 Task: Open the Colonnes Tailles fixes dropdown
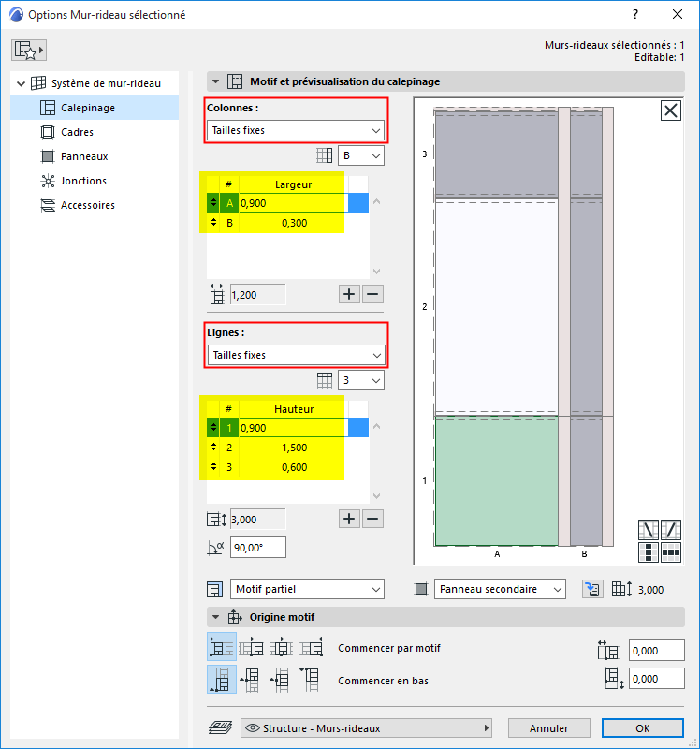pos(296,130)
